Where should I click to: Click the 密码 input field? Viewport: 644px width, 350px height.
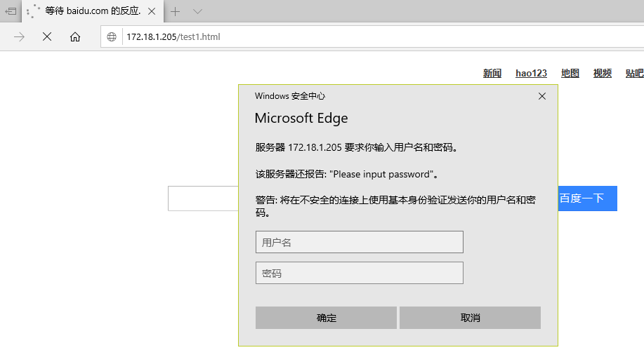click(x=360, y=273)
